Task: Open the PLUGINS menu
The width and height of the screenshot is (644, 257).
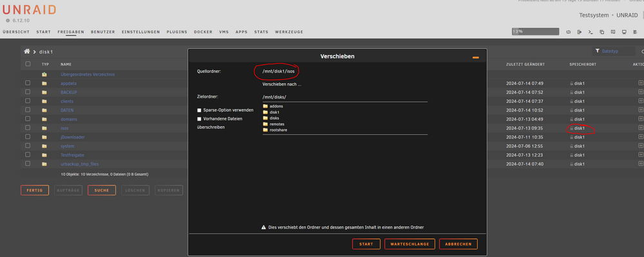Action: [176, 32]
